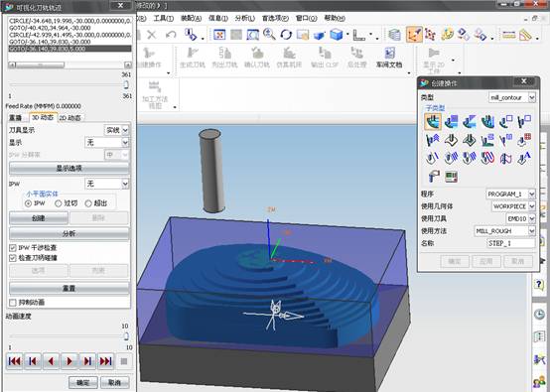Open the 工具(T) menu

tap(164, 18)
